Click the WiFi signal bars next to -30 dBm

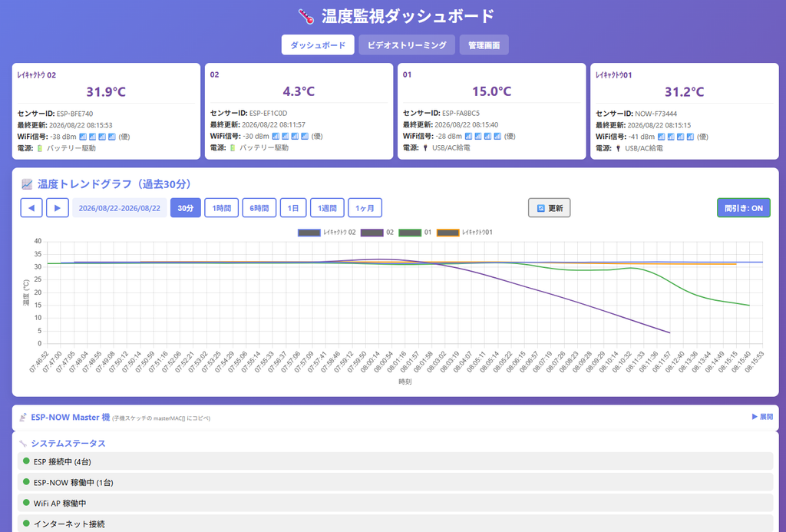click(290, 137)
